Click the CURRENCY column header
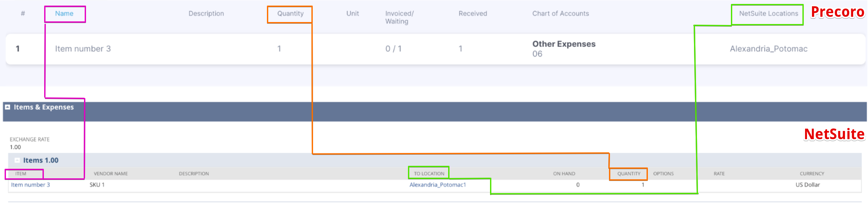 812,173
